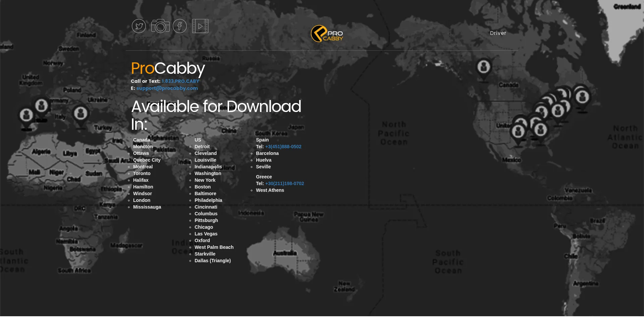Click the easternmost map pin in Canada
The width and height of the screenshot is (644, 333).
(582, 98)
